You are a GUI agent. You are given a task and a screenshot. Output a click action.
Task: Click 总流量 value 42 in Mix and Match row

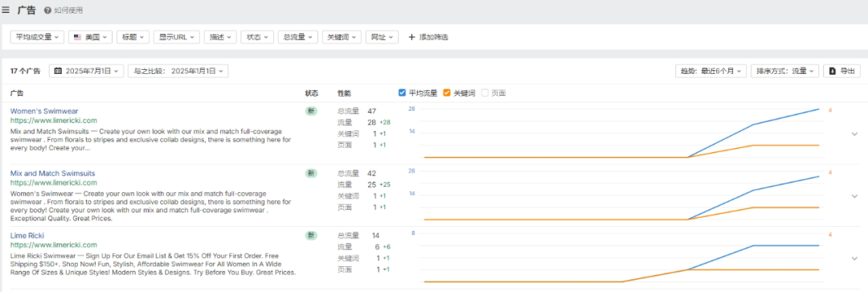tap(372, 174)
